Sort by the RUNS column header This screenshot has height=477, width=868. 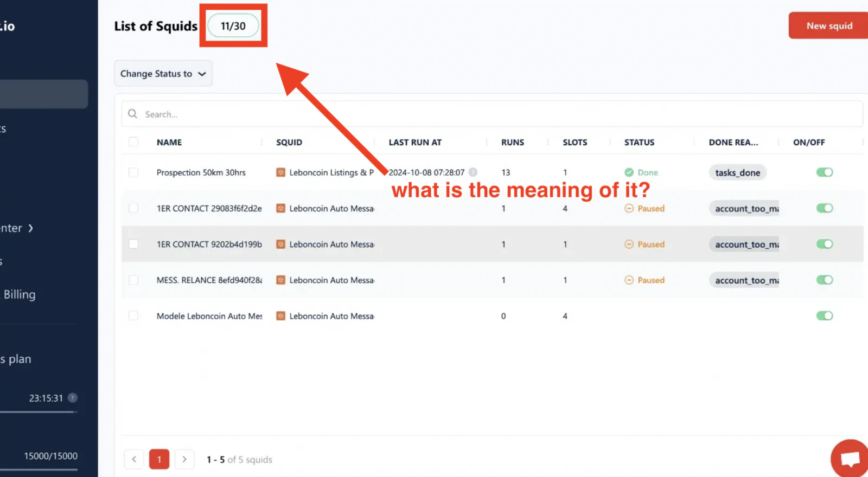(513, 142)
